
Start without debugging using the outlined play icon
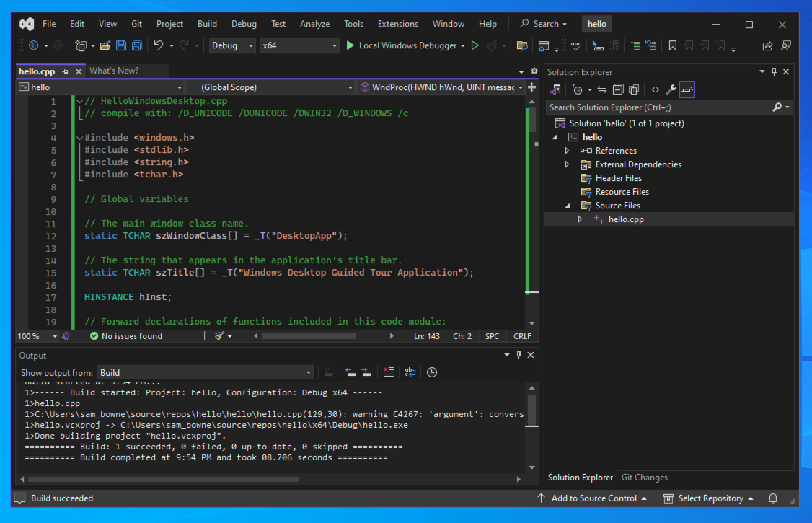click(475, 45)
